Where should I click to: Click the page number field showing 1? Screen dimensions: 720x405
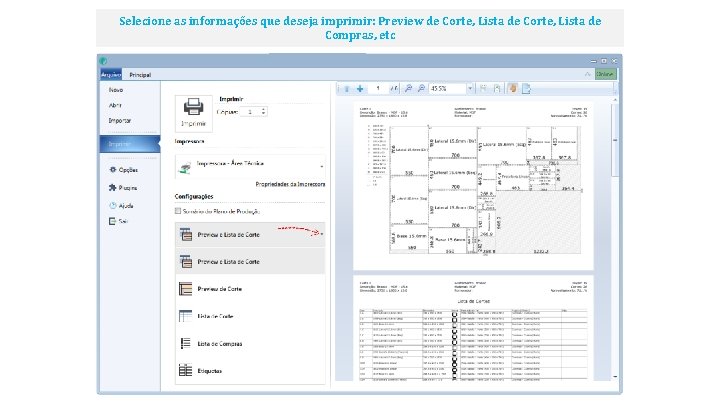point(378,89)
